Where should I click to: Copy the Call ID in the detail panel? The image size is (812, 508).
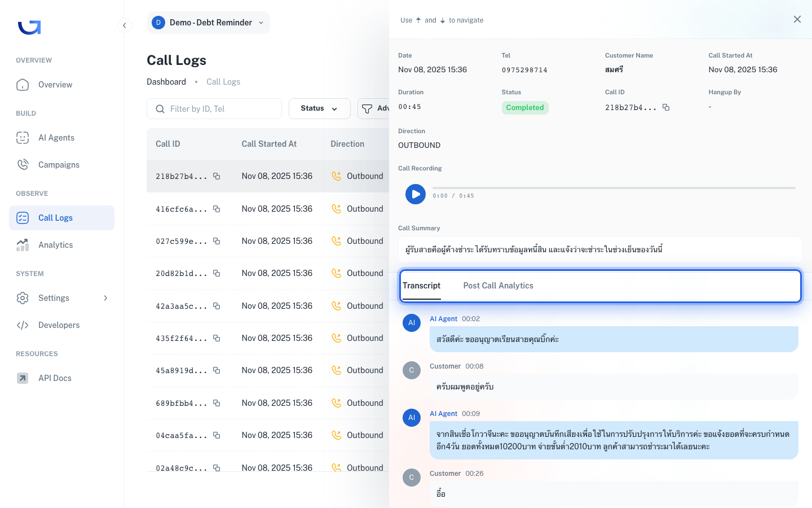[x=666, y=107]
